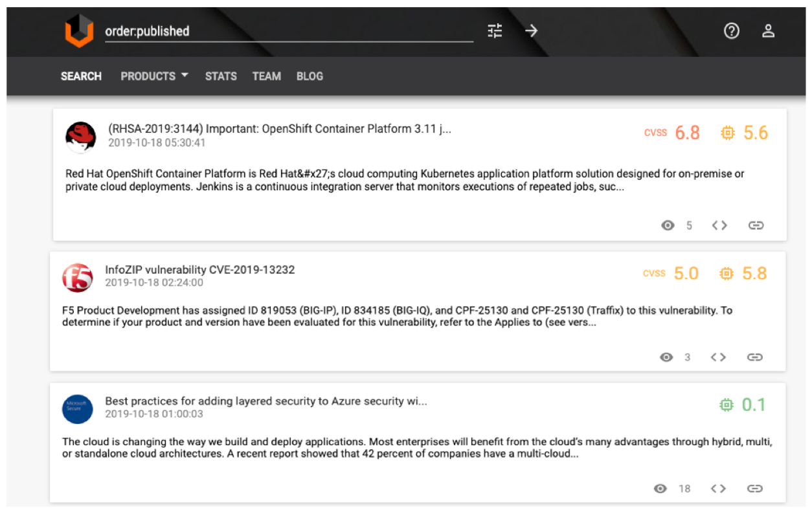Click timestamp 2019-10-18 01:00:03
Image resolution: width=812 pixels, height=508 pixels.
pyautogui.click(x=154, y=414)
